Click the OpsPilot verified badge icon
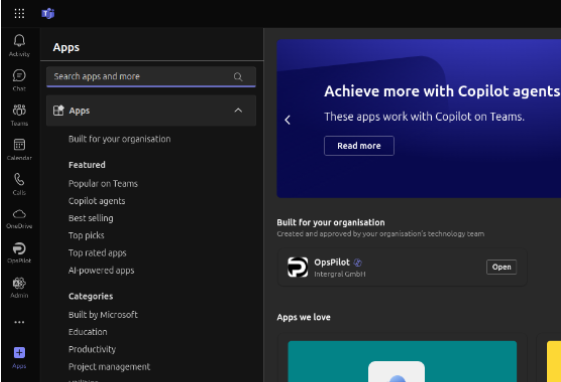Image resolution: width=561 pixels, height=382 pixels. (x=358, y=263)
